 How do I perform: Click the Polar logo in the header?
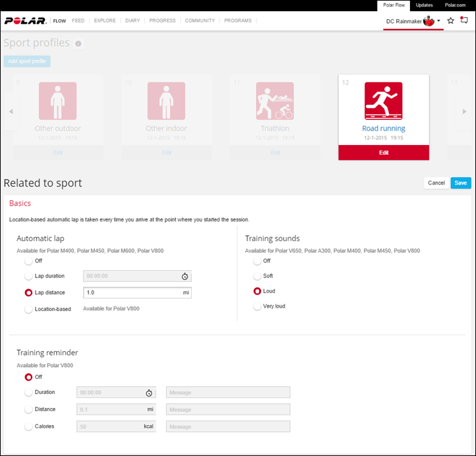pyautogui.click(x=26, y=21)
